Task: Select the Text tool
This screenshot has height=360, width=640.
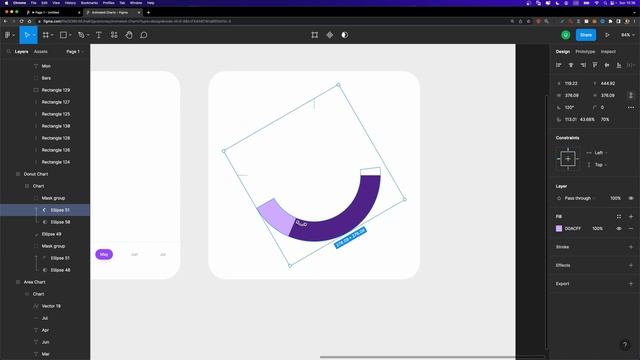Action: pos(99,35)
